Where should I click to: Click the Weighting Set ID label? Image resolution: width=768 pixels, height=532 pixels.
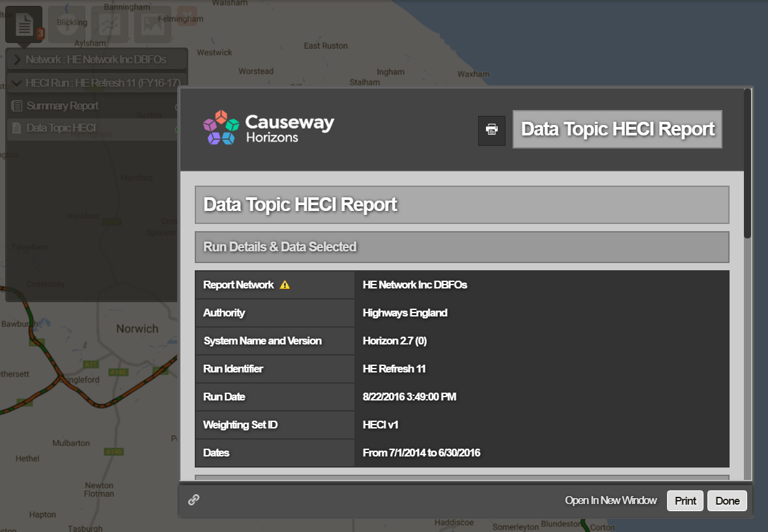coord(240,425)
